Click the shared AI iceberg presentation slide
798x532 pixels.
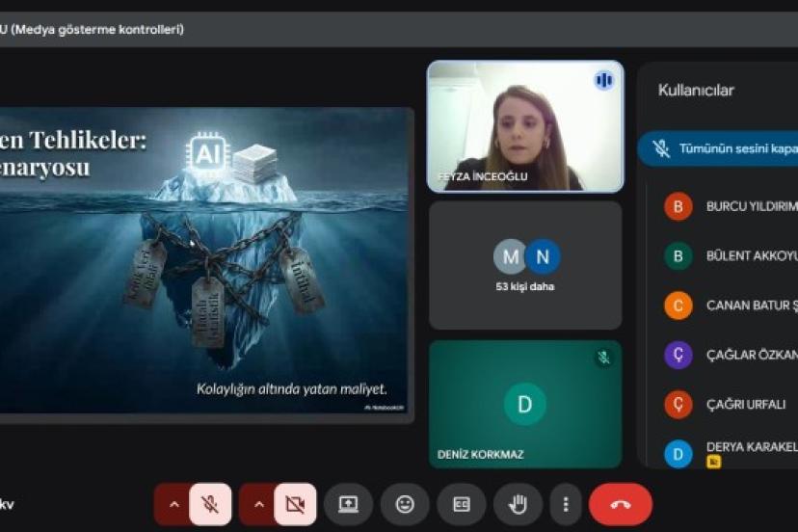(202, 260)
